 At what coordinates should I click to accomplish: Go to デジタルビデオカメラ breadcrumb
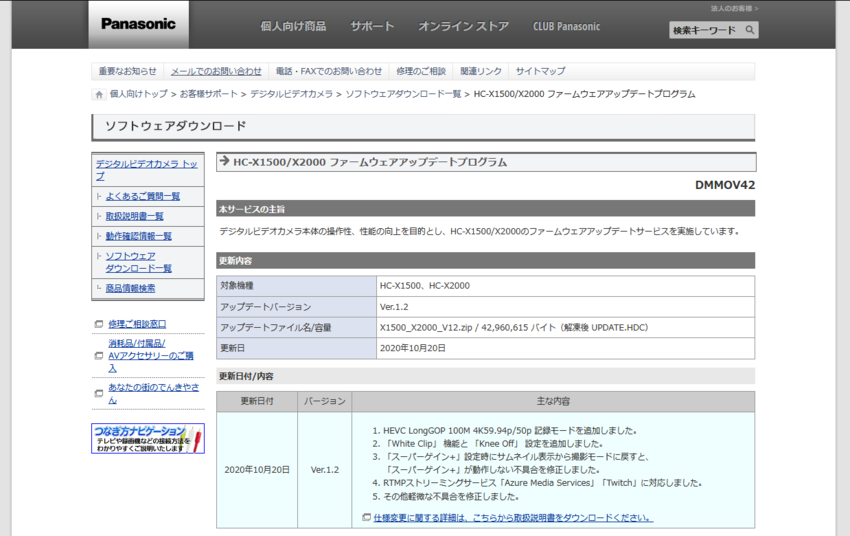coord(291,94)
